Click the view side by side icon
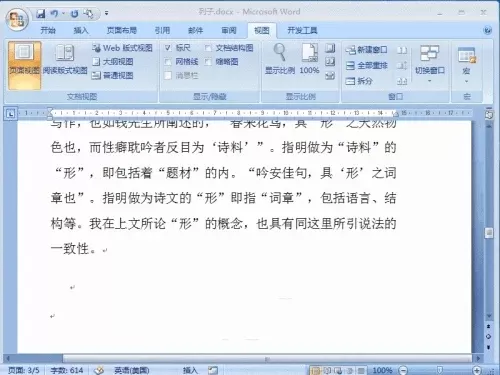The height and width of the screenshot is (375, 500). (x=402, y=50)
